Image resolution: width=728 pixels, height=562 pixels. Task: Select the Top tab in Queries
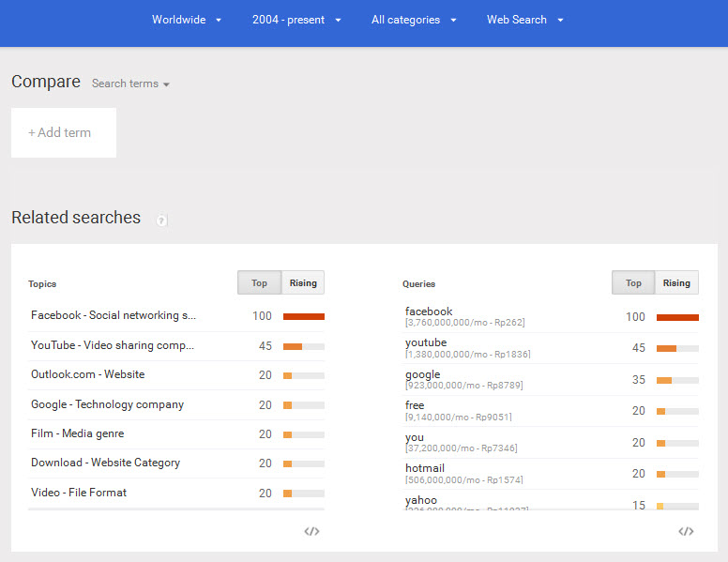click(x=633, y=282)
